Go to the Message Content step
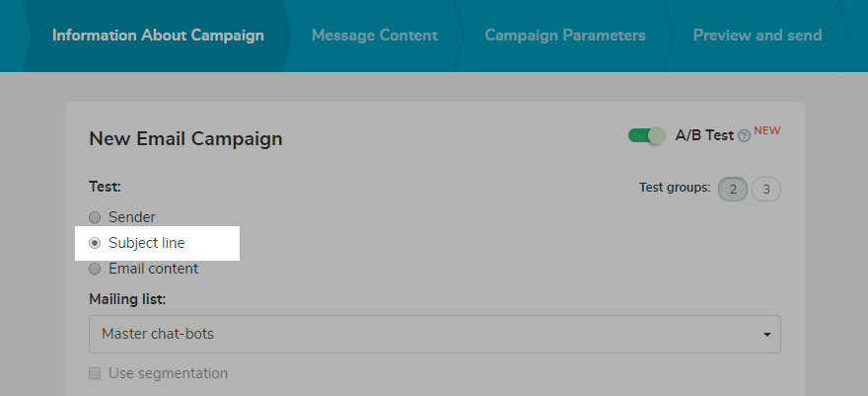The height and width of the screenshot is (396, 868). (374, 36)
